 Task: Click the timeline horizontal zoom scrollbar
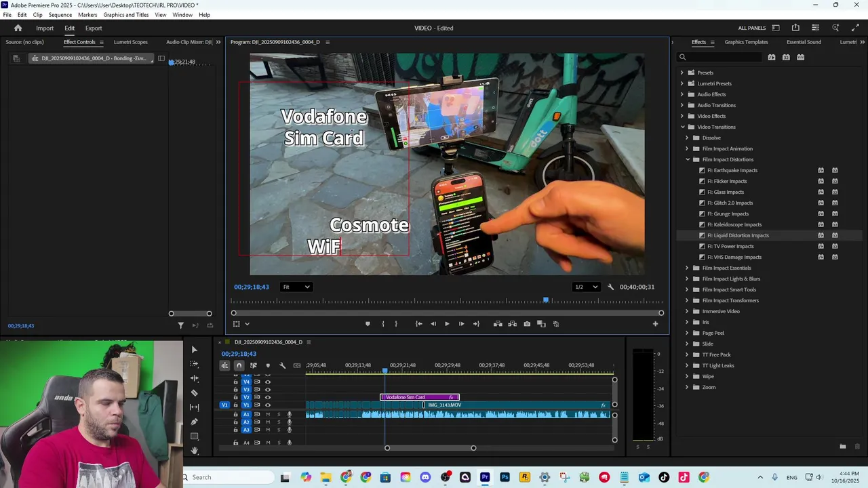coord(430,448)
